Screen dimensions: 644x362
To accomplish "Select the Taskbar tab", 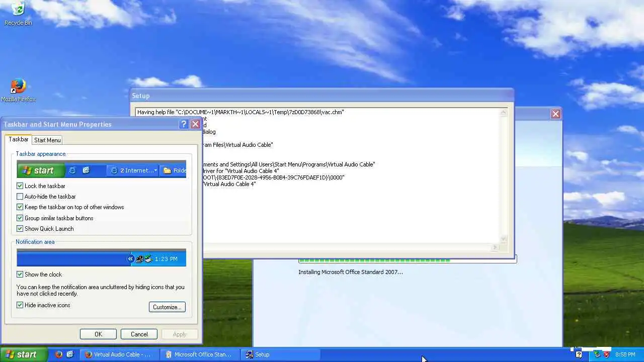I will pos(19,139).
